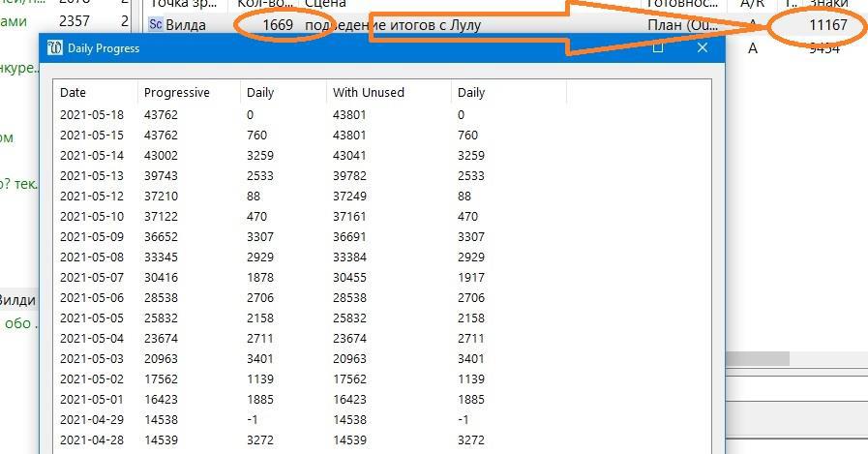
Task: Click the Daily Progress window title icon
Action: [55, 47]
